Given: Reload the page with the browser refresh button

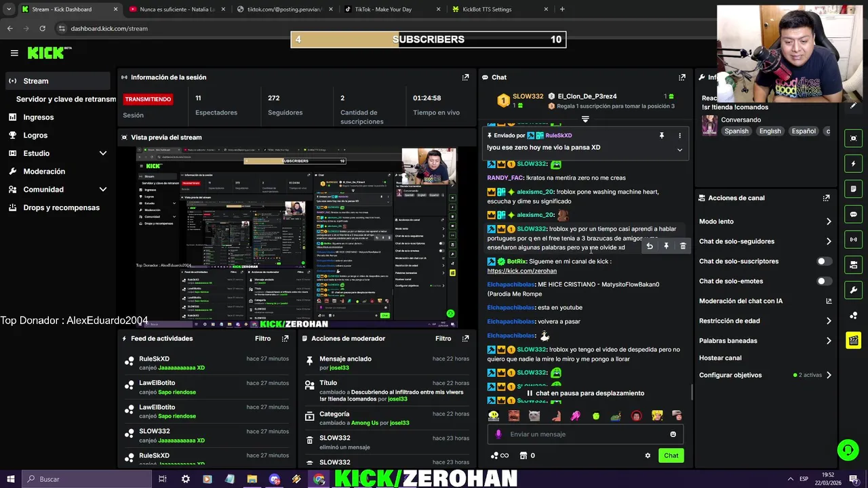Looking at the screenshot, I should tap(42, 28).
